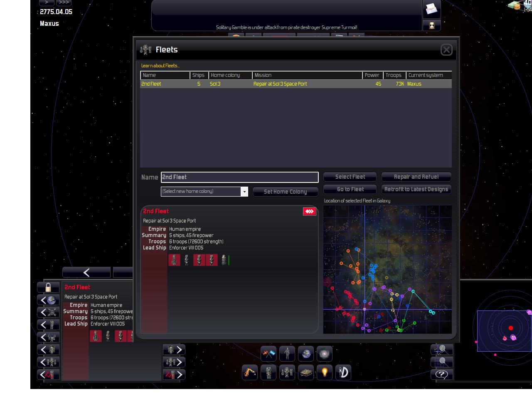Screen dimensions: 532x399
Task: Click the pirate attack message in the top bar
Action: 286,27
